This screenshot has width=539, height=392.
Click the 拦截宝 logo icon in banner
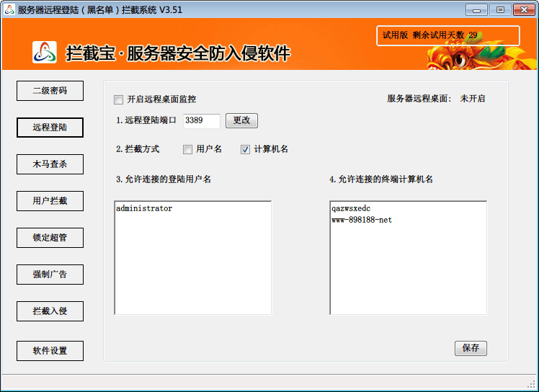coord(44,53)
